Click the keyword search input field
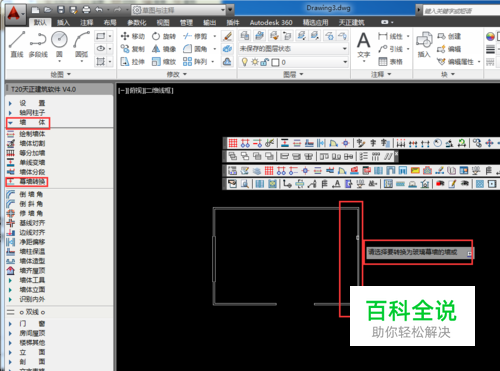Screen dimensions: 500x371 [x=461, y=11]
